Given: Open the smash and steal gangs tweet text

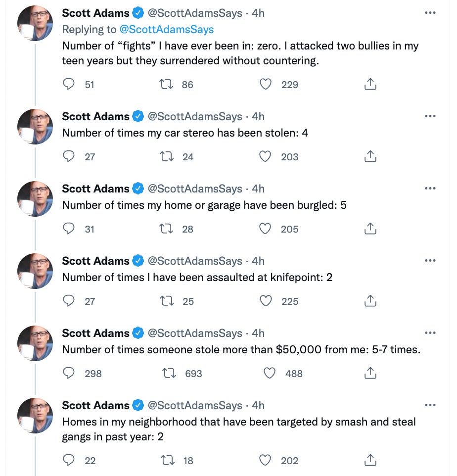Looking at the screenshot, I should [238, 428].
